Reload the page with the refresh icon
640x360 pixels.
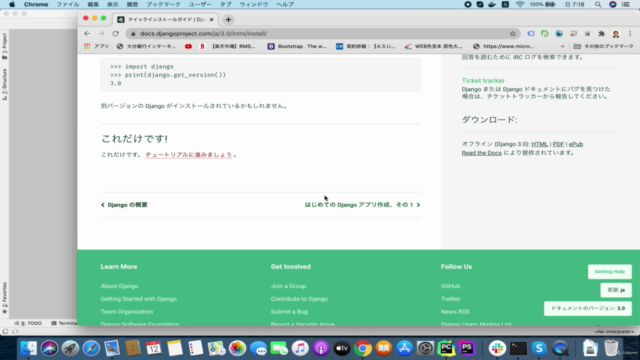coord(116,33)
